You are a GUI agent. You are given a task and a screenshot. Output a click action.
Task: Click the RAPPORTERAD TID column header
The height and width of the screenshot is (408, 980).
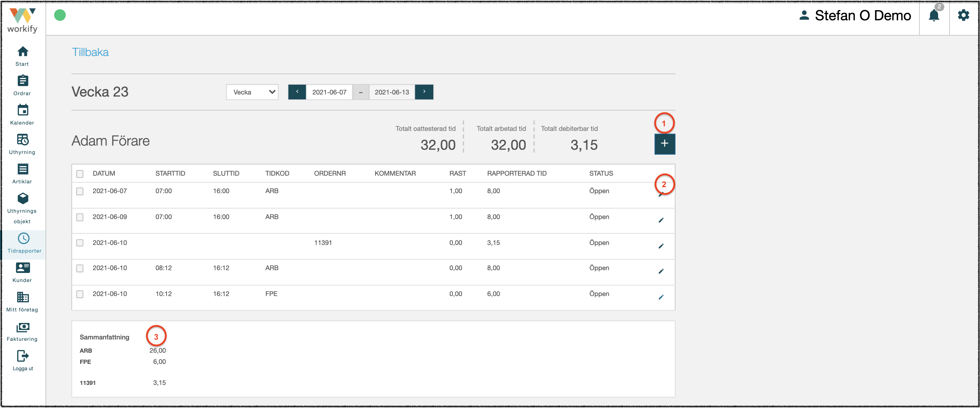[517, 174]
